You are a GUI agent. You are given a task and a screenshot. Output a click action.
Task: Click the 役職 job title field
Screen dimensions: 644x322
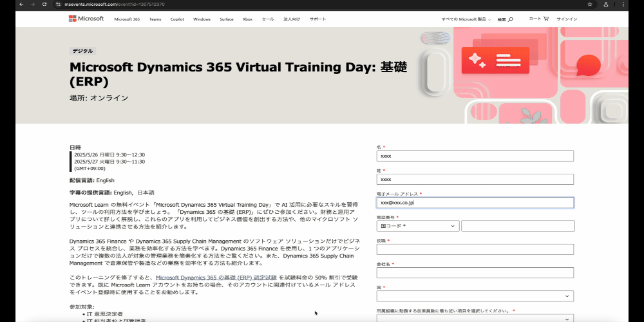pyautogui.click(x=475, y=250)
